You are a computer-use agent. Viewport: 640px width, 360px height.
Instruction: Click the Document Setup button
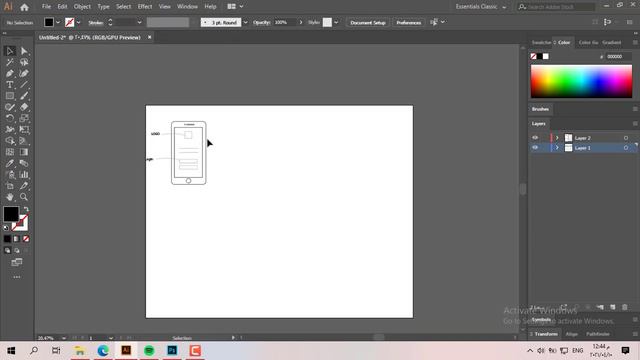[x=368, y=22]
